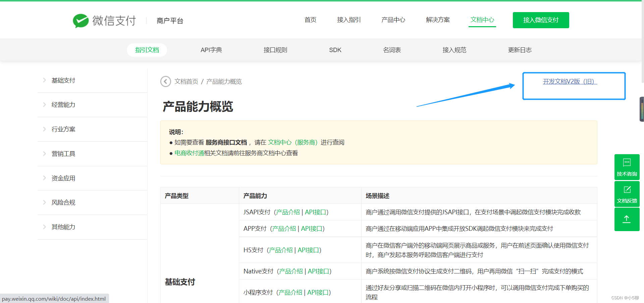Open 产品中心 in the top navigation
The width and height of the screenshot is (644, 303).
point(393,20)
